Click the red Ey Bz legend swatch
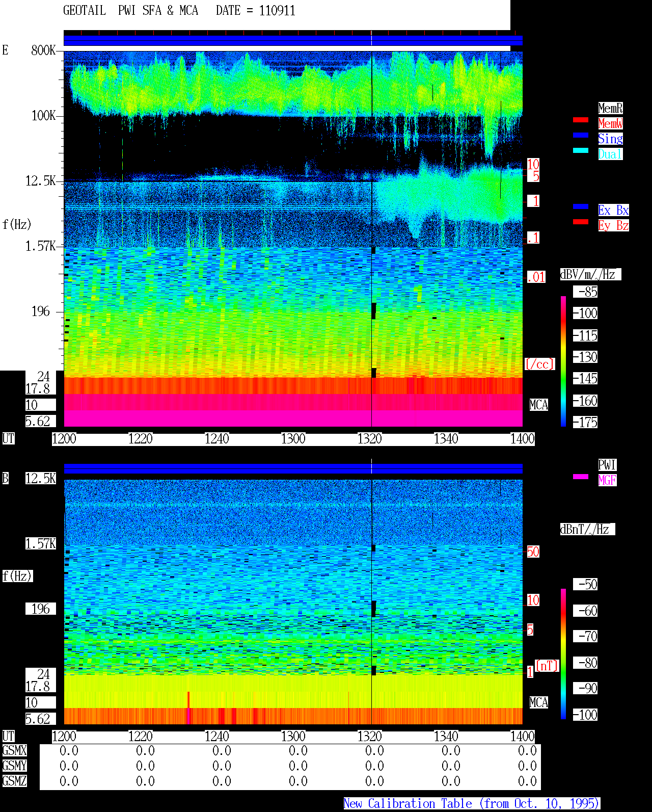This screenshot has height=812, width=652. [x=581, y=222]
